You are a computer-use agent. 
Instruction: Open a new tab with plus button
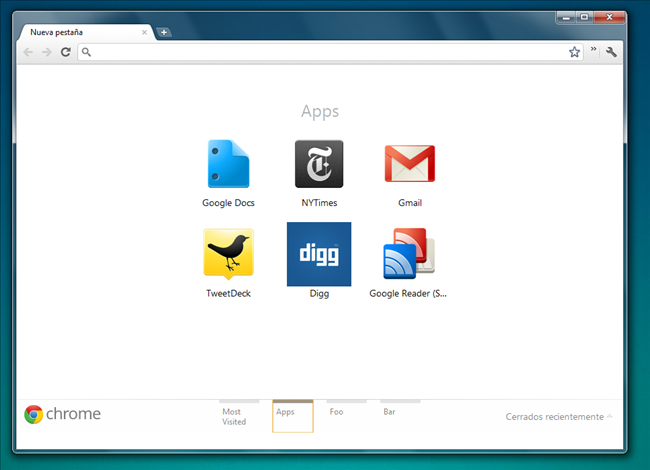pyautogui.click(x=164, y=32)
